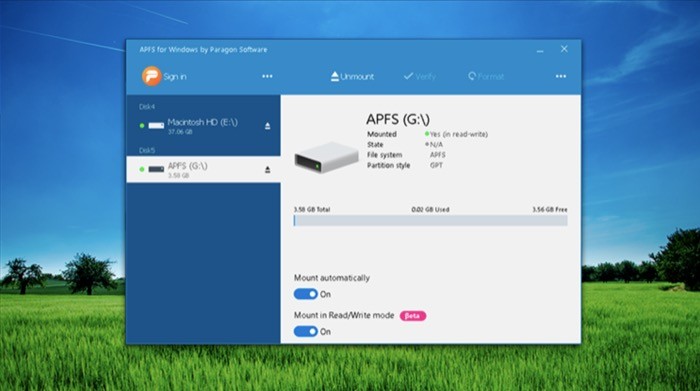Screen dimensions: 700x391
Task: Open the Sign in link
Action: coord(175,77)
